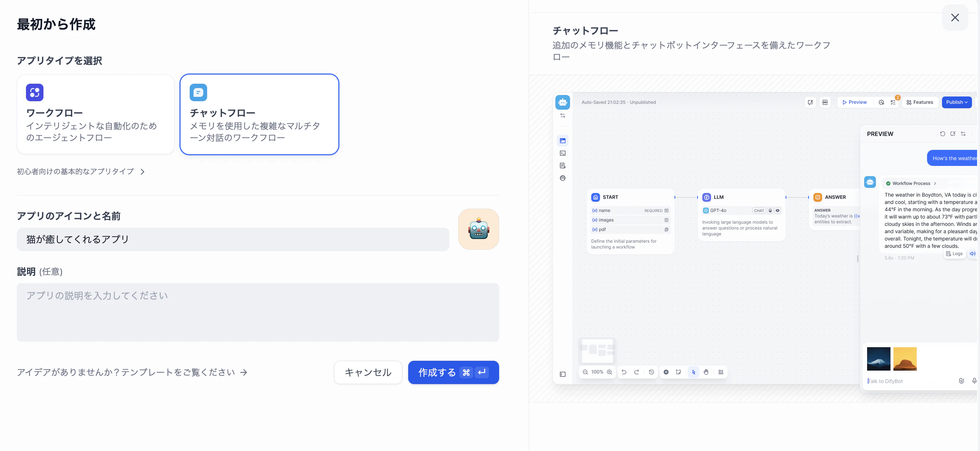
Task: Expand the Workflow Process chevron
Action: pyautogui.click(x=935, y=183)
